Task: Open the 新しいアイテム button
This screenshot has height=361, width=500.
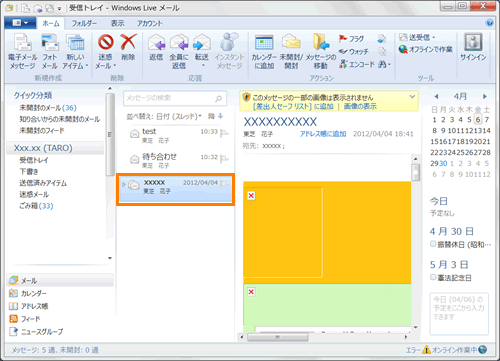Action: tap(75, 52)
